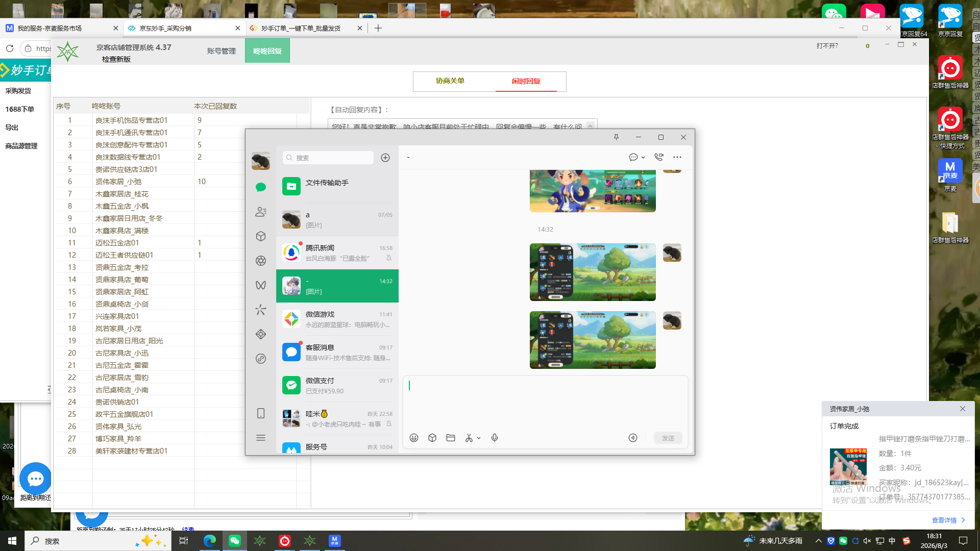Image resolution: width=980 pixels, height=551 pixels.
Task: Click the plus button beside WeChat search
Action: (x=385, y=158)
